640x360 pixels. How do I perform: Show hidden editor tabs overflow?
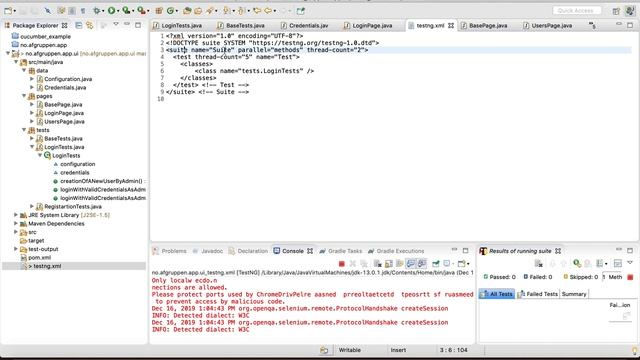(592, 26)
